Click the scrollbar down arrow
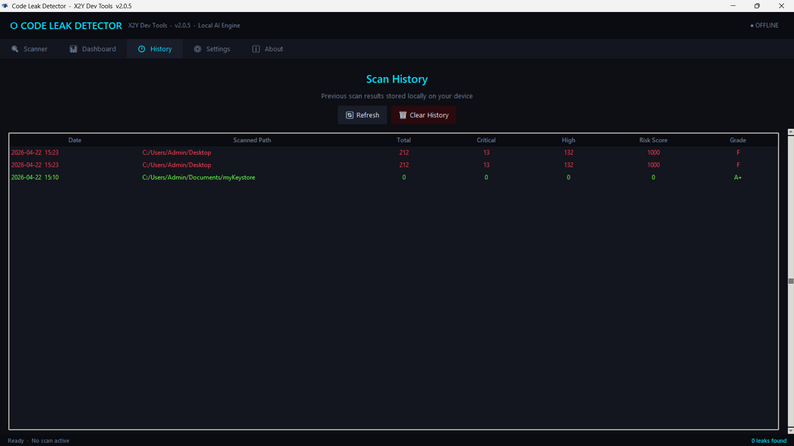Screen dimensions: 794x446 [790, 431]
